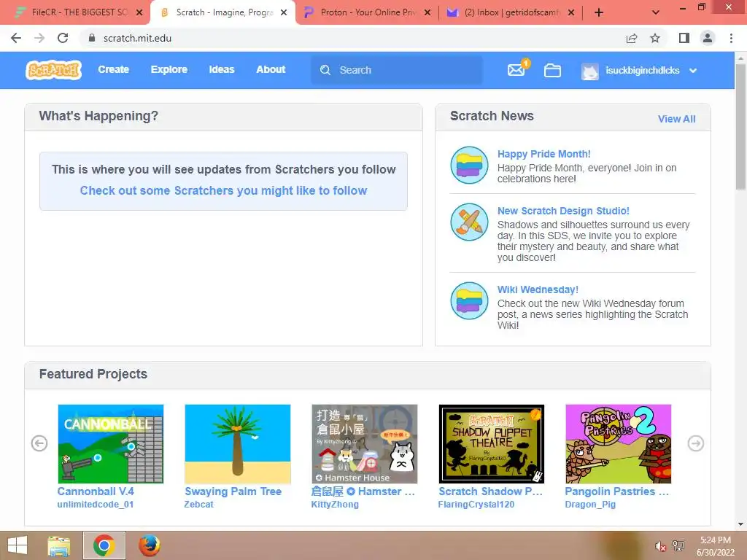The height and width of the screenshot is (560, 747).
Task: Click the Design Studio paintbrush news icon
Action: pos(469,222)
